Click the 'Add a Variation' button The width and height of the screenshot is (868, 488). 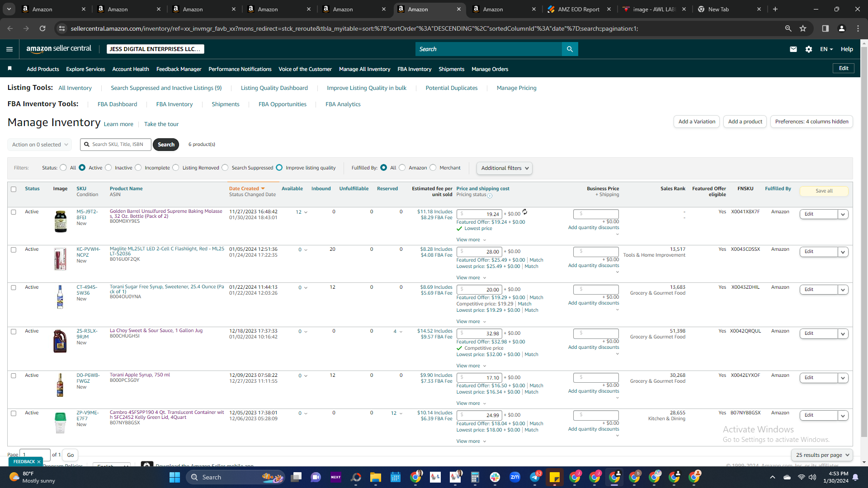697,122
